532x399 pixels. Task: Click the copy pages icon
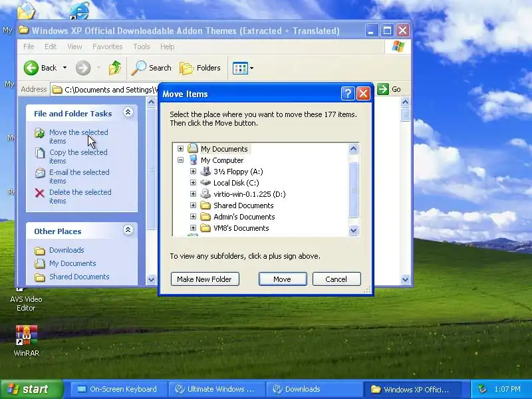(40, 153)
